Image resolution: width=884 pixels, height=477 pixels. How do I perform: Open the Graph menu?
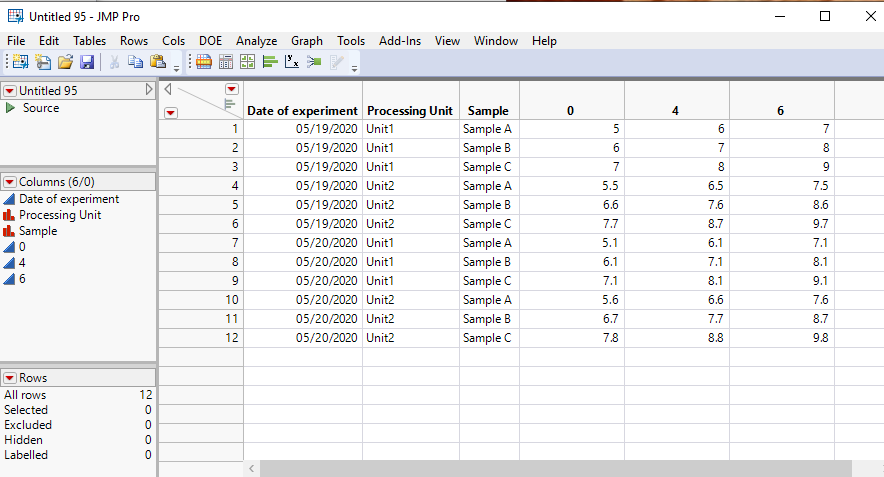pos(307,41)
